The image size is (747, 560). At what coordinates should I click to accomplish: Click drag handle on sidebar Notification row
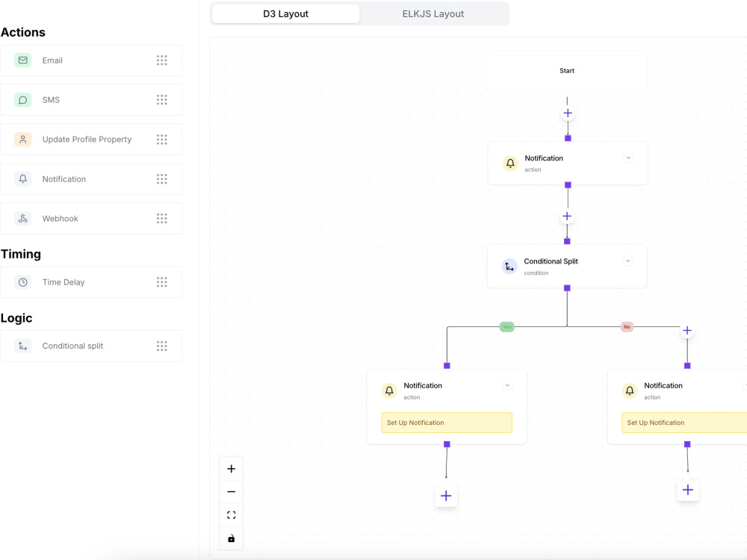coord(162,179)
